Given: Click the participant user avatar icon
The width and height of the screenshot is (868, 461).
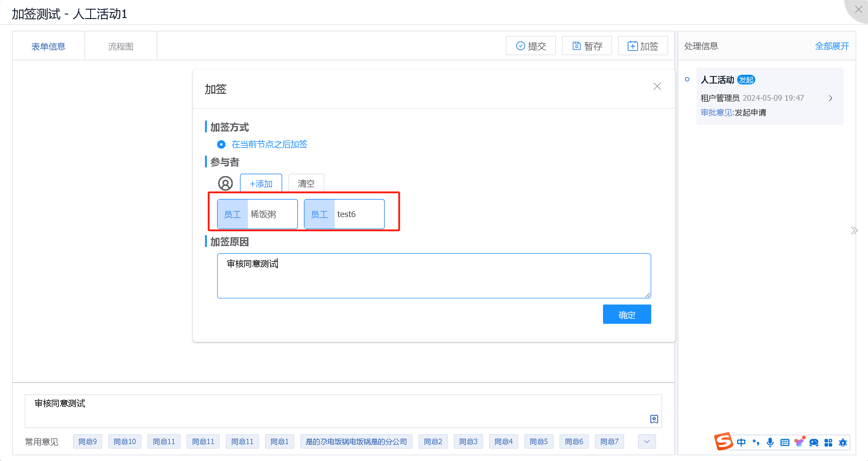Looking at the screenshot, I should (x=225, y=184).
